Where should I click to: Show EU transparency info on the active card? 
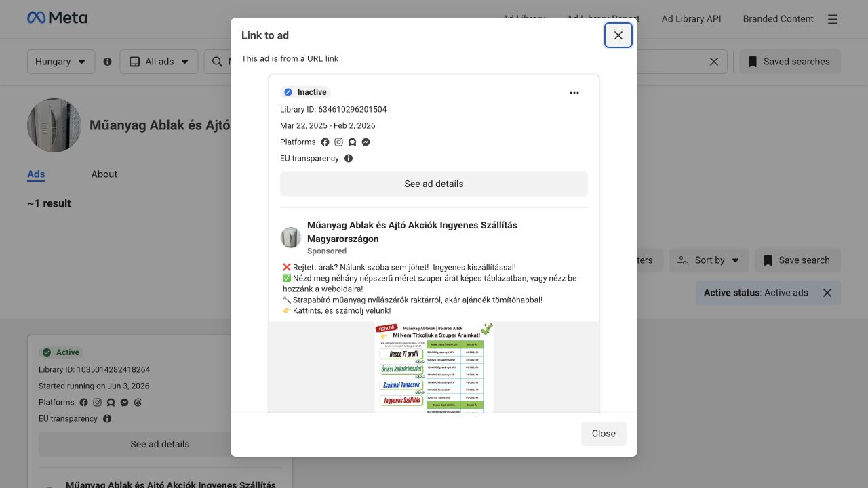pyautogui.click(x=107, y=419)
